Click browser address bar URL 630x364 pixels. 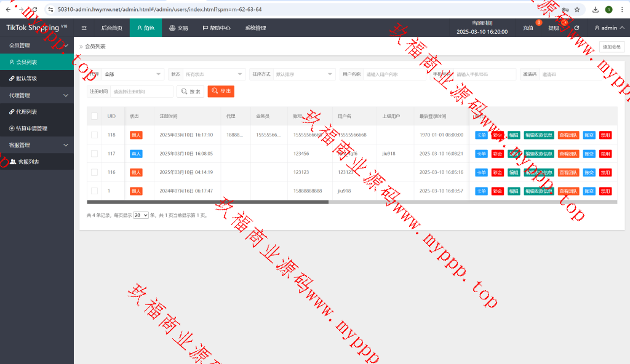(x=159, y=9)
